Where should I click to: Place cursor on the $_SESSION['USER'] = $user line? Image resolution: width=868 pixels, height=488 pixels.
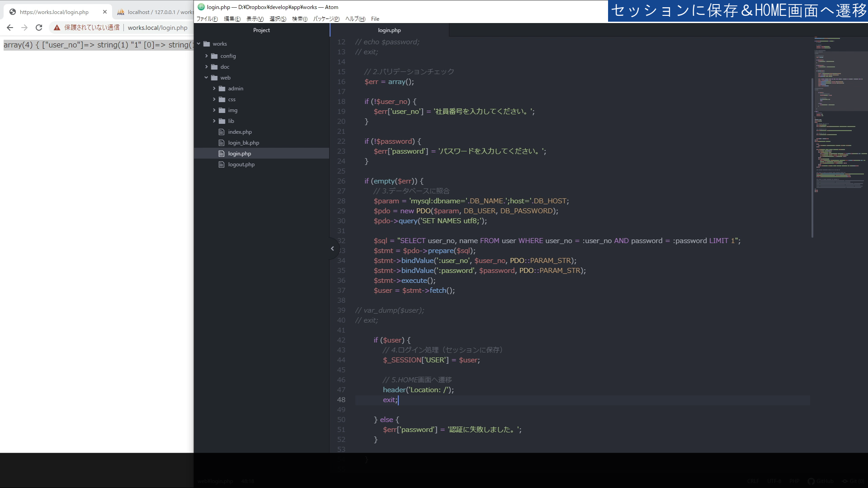[x=431, y=360]
